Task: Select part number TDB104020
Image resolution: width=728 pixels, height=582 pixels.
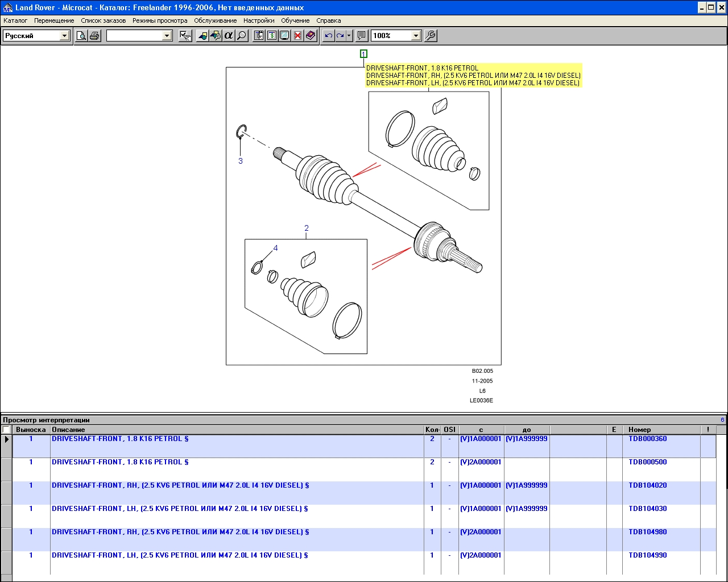Action: tap(648, 485)
